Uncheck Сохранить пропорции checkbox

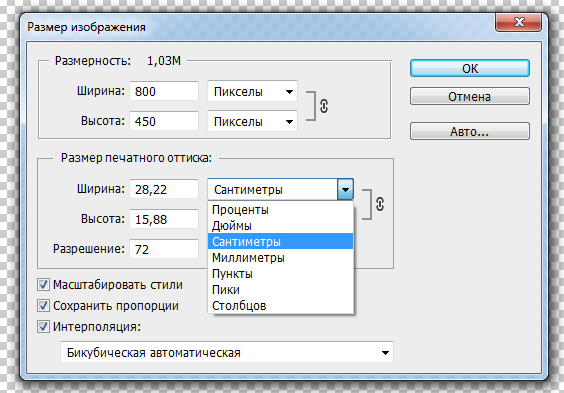tap(44, 306)
